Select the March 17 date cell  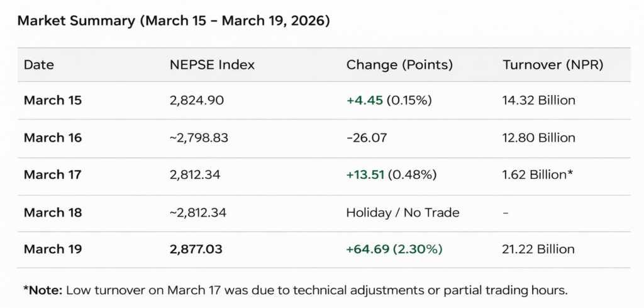tap(53, 174)
